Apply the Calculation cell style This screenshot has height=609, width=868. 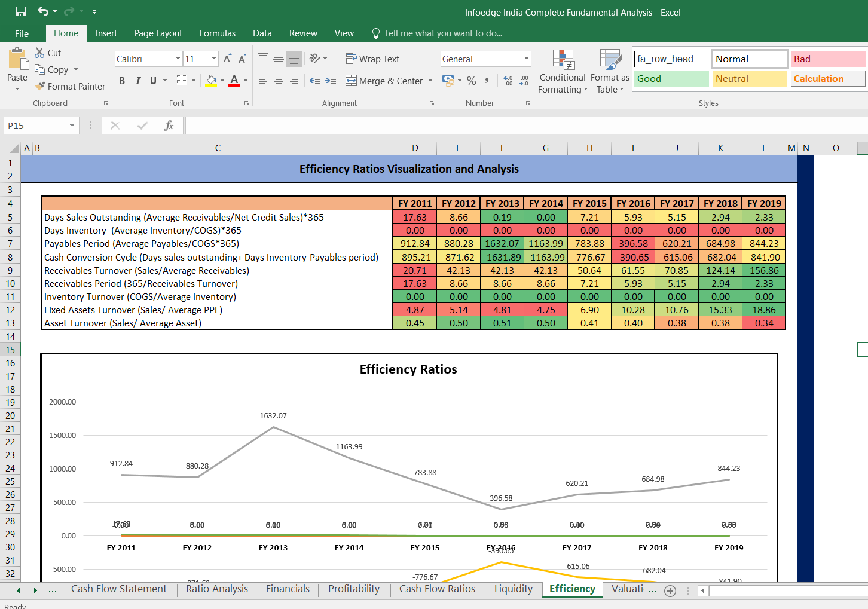(828, 78)
